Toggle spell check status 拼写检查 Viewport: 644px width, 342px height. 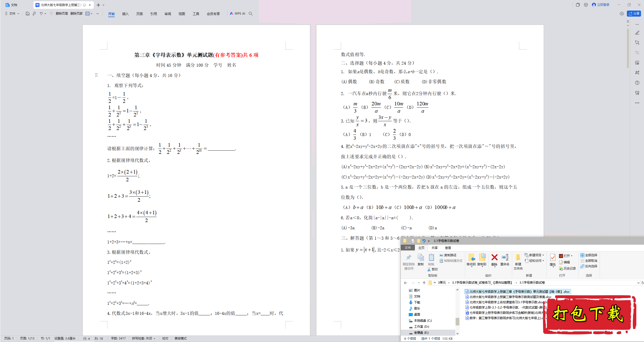(x=144, y=338)
